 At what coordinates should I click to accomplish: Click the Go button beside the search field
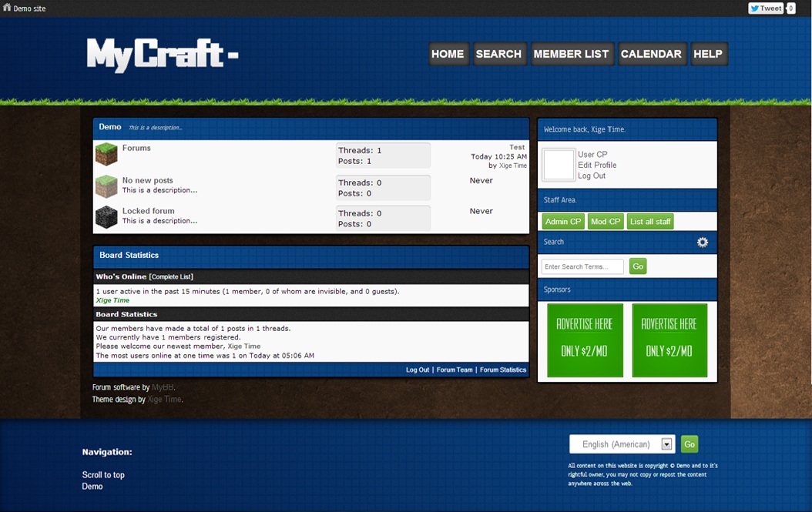coord(638,266)
